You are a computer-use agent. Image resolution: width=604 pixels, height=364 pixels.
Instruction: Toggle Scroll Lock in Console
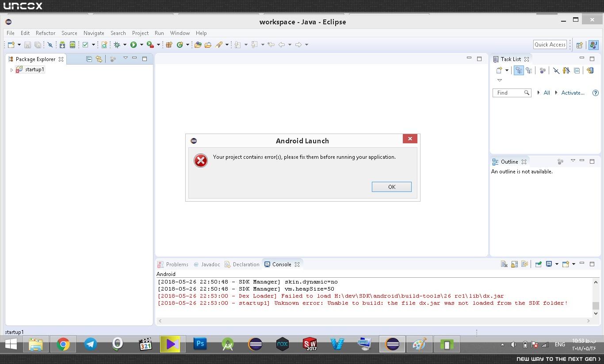coord(514,264)
